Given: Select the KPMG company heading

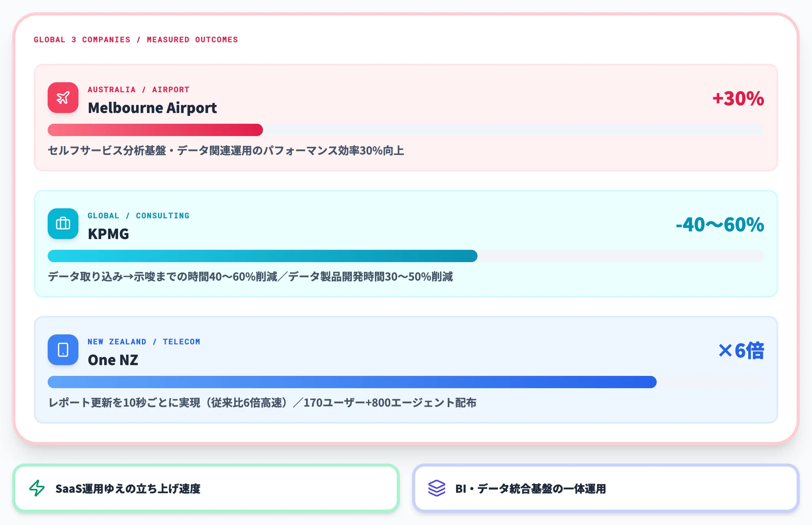Looking at the screenshot, I should 108,234.
